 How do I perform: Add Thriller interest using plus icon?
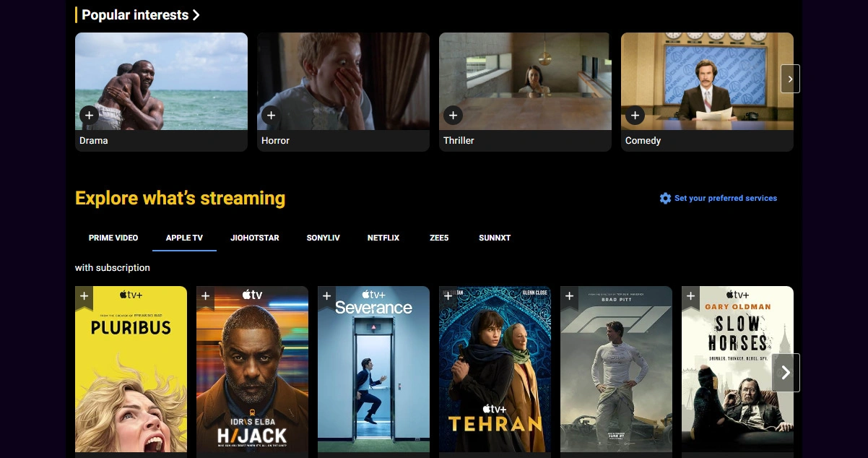point(452,115)
